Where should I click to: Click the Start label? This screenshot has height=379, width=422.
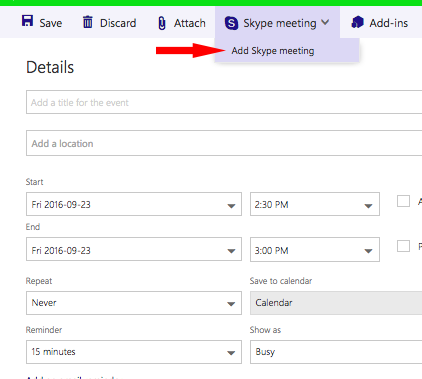pos(35,182)
